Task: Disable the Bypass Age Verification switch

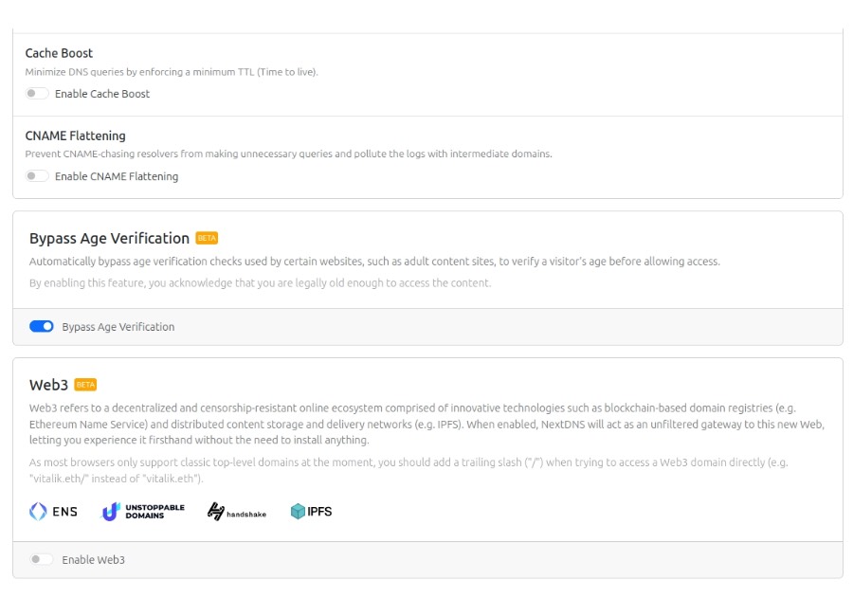Action: pos(42,327)
